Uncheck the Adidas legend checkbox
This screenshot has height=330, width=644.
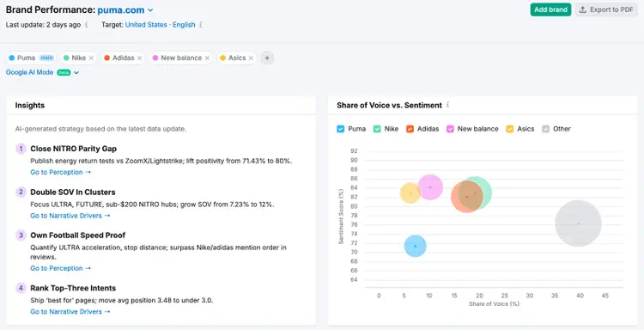coord(410,129)
